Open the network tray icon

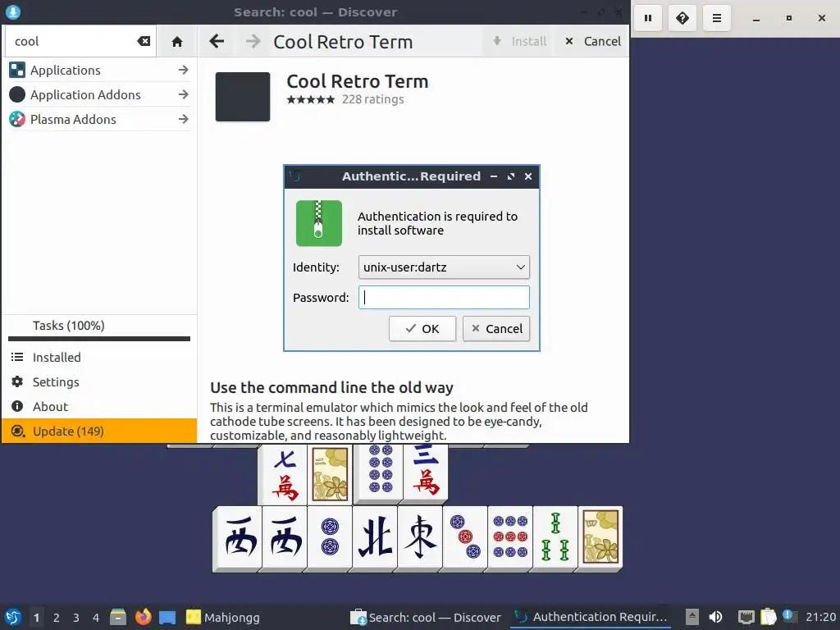pyautogui.click(x=746, y=617)
